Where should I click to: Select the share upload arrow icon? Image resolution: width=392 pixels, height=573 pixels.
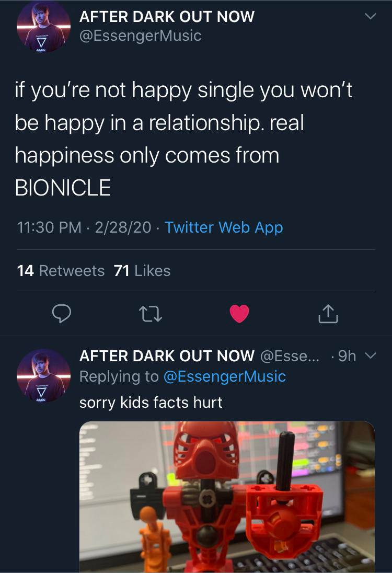click(327, 314)
